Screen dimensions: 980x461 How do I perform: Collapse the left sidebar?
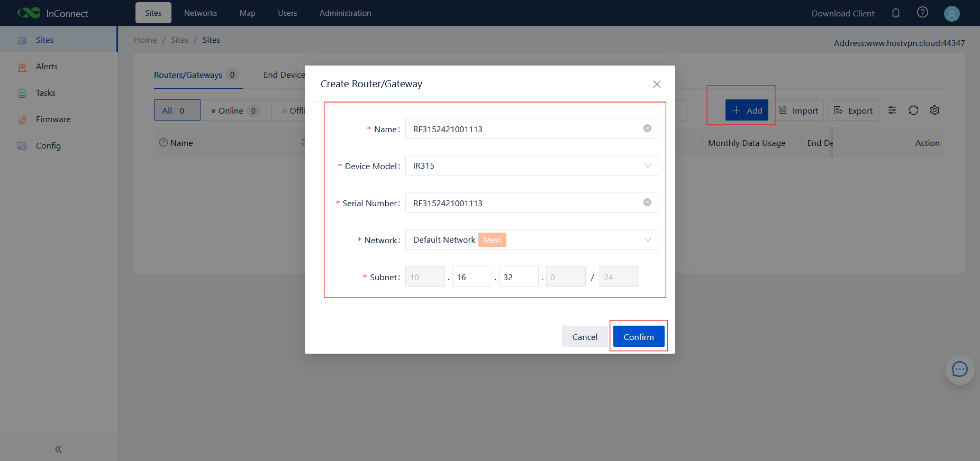point(58,449)
